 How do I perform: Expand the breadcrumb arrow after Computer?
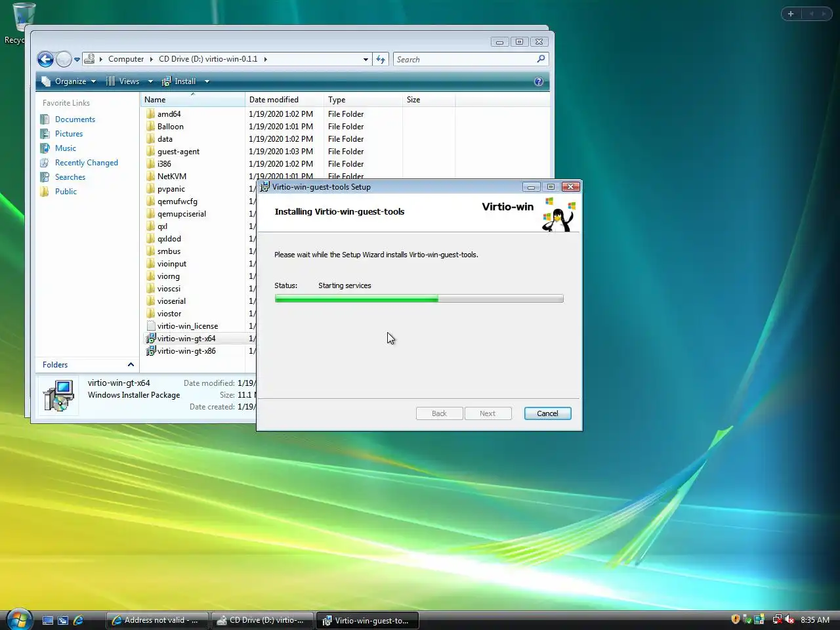[x=152, y=59]
